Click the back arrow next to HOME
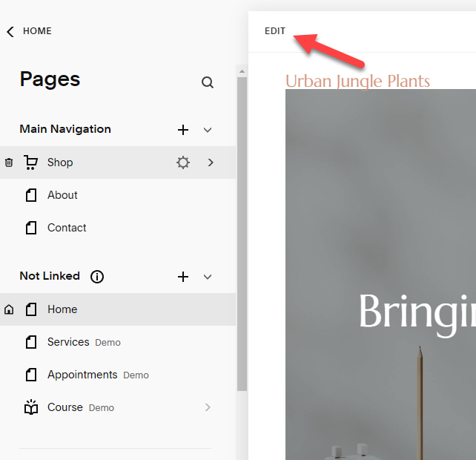The image size is (476, 460). (x=10, y=31)
